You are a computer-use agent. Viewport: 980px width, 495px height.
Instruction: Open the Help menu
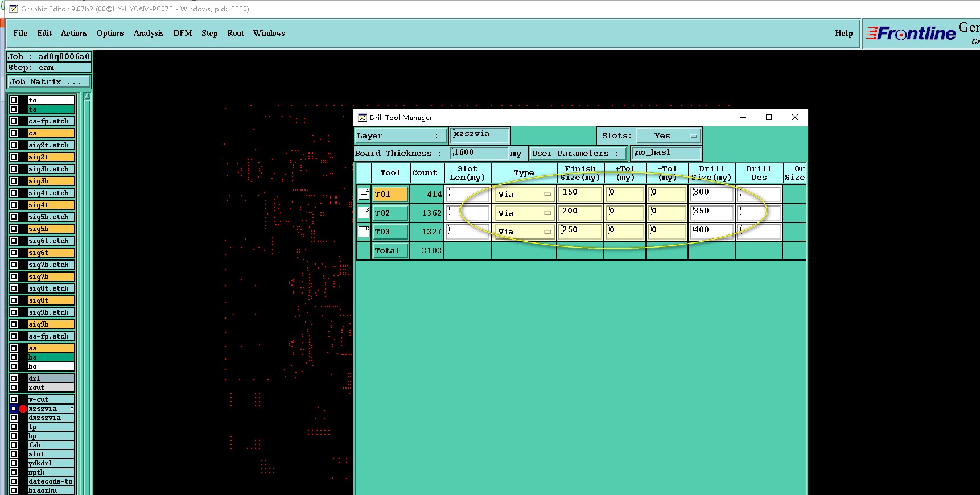tap(844, 33)
